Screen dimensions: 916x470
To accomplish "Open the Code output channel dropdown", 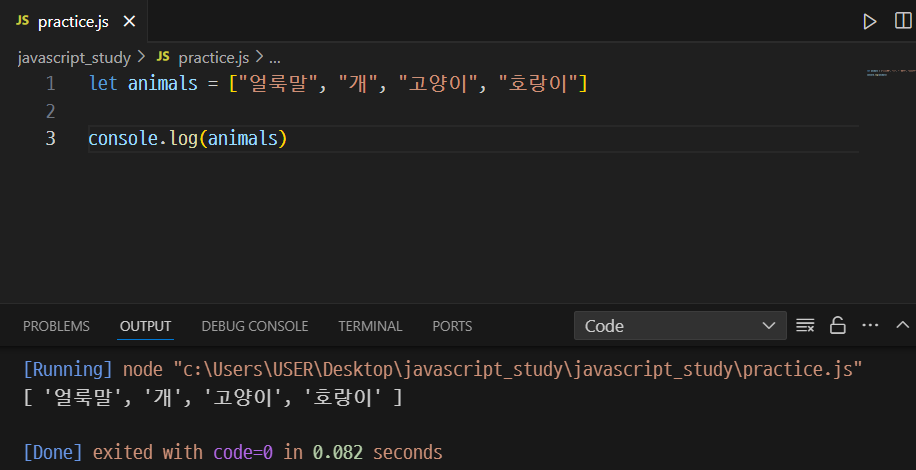I will click(x=680, y=326).
